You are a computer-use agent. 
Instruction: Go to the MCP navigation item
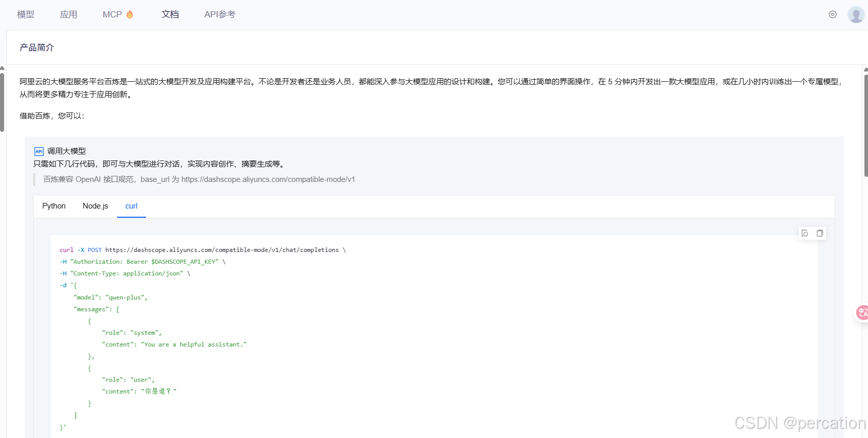112,14
